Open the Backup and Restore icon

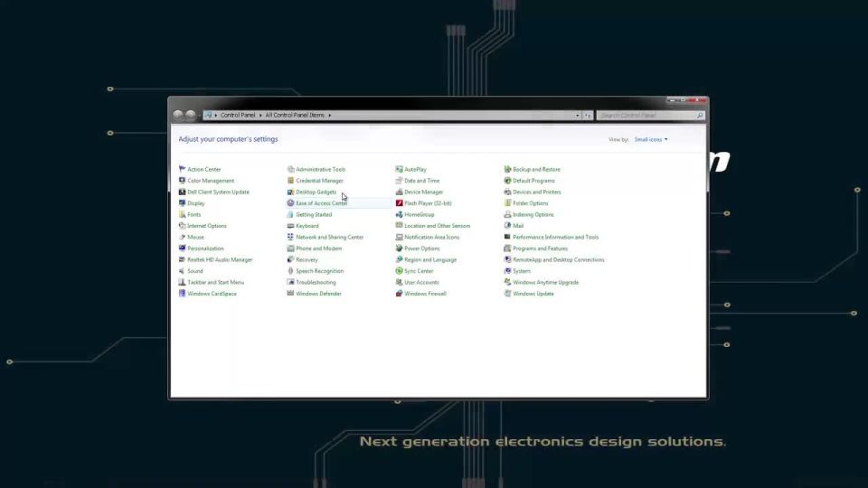[x=507, y=169]
